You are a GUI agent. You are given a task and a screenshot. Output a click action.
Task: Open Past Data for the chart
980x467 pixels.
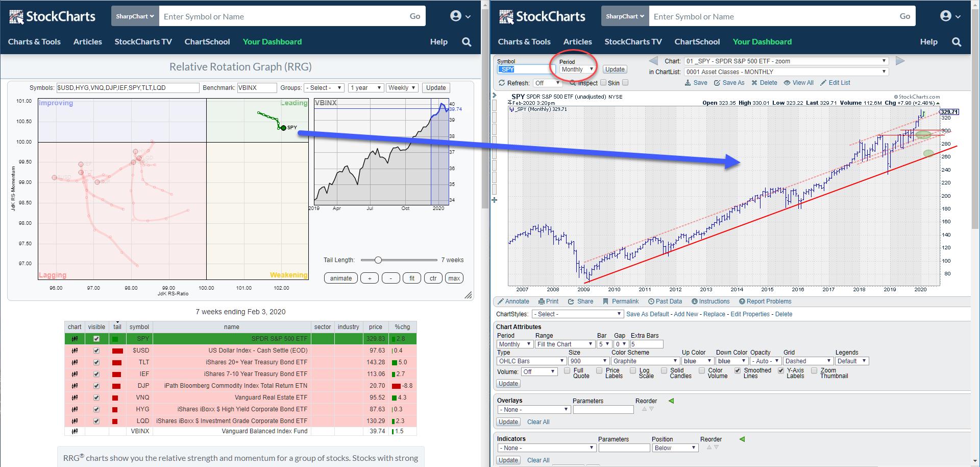point(665,301)
